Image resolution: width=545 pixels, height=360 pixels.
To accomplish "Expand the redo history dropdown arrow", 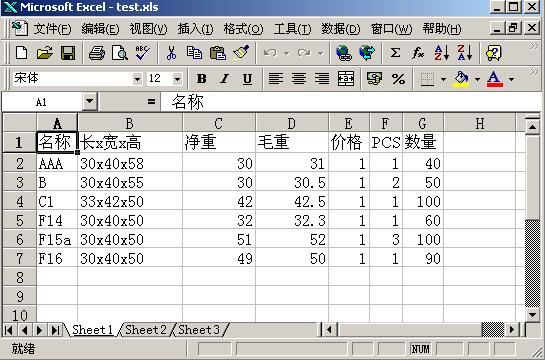I will pos(321,54).
